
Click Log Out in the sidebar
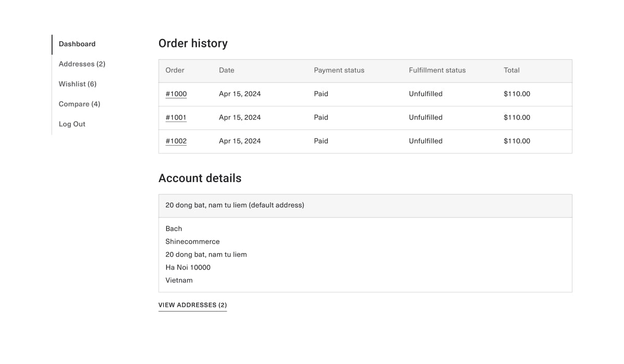(72, 124)
